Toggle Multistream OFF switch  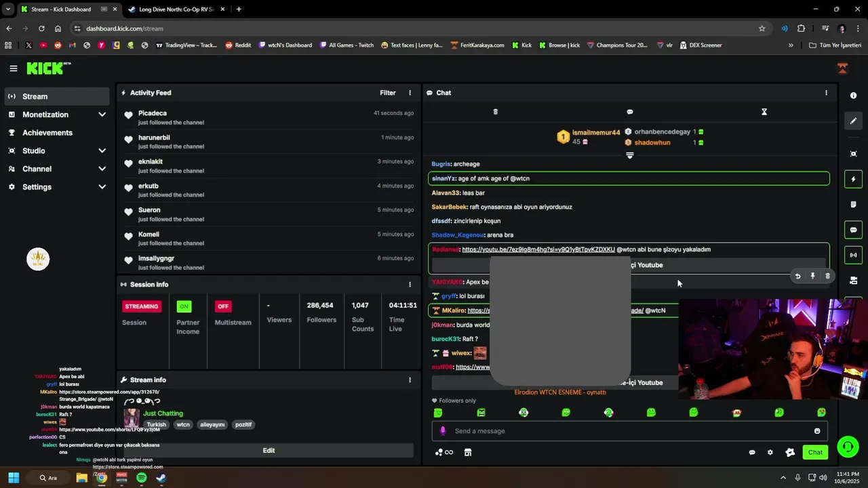[223, 306]
